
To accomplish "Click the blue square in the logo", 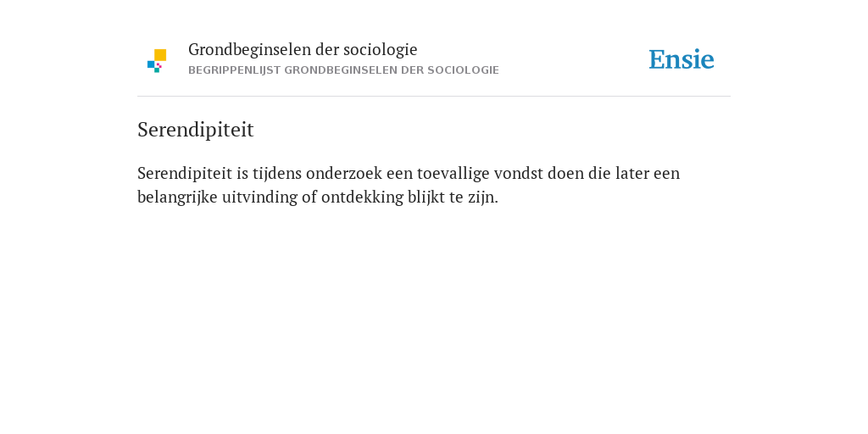I will point(151,64).
